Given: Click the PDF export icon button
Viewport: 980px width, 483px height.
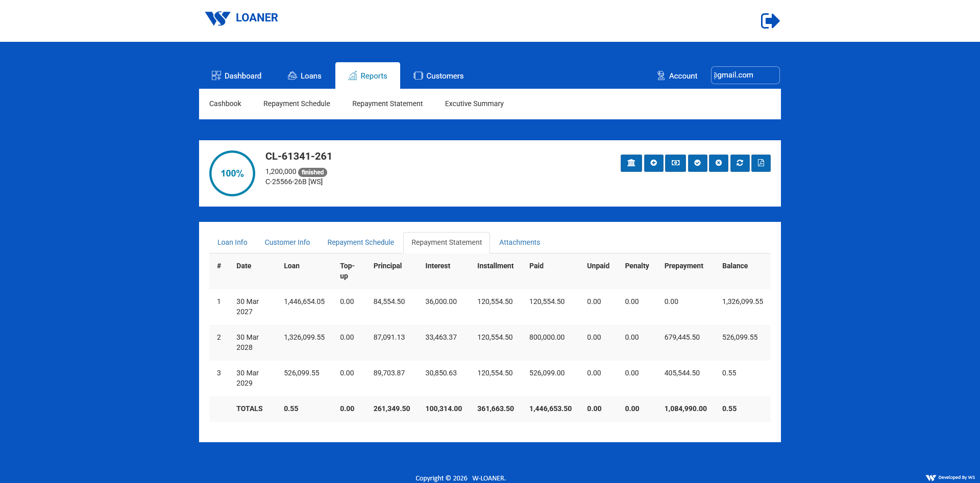Looking at the screenshot, I should pos(761,163).
